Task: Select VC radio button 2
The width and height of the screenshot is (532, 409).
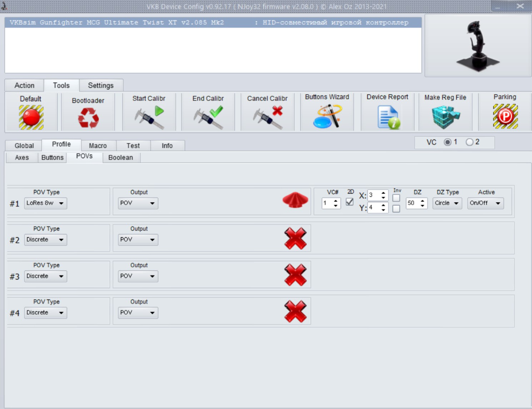Action: [x=469, y=142]
